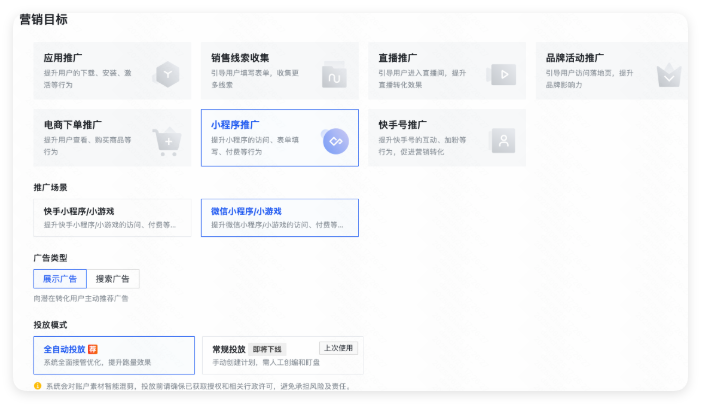
Task: Switch ad type to 展示广告
Action: tap(60, 279)
